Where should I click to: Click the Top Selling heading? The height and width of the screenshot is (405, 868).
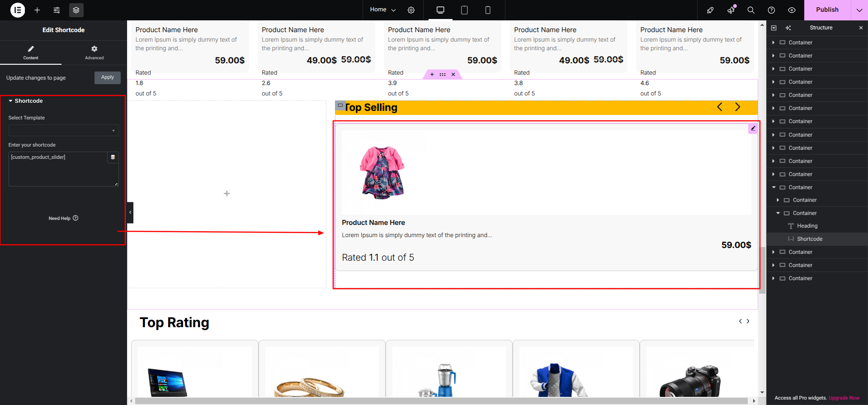coord(371,108)
